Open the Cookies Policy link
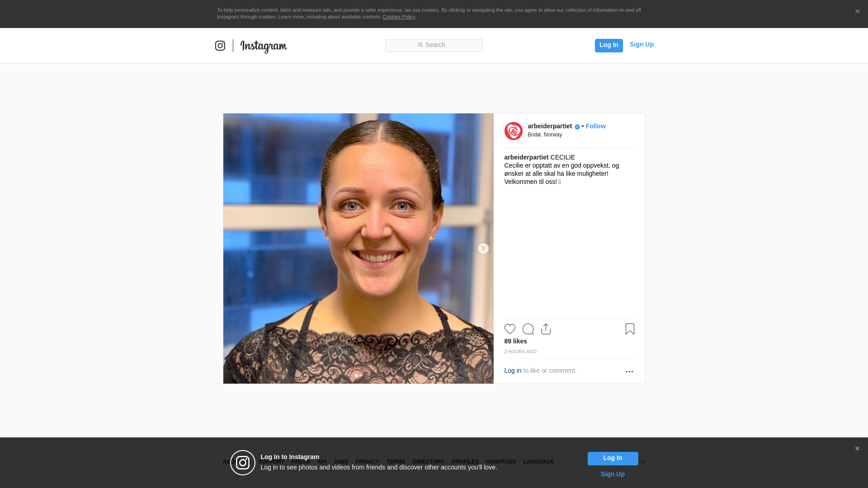This screenshot has height=488, width=868. pyautogui.click(x=399, y=17)
